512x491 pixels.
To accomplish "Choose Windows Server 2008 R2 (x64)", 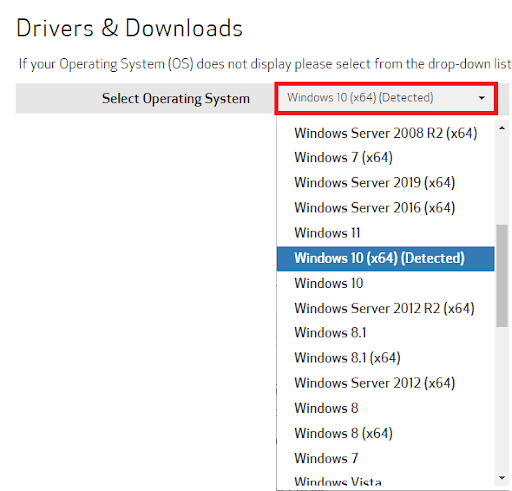I will click(x=386, y=133).
